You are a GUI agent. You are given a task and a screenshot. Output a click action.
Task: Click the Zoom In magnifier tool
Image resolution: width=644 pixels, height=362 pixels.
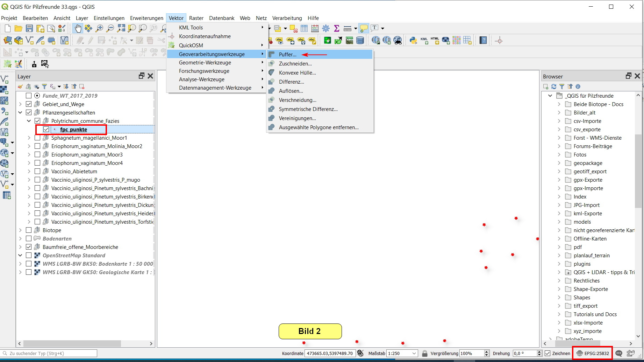(x=100, y=28)
